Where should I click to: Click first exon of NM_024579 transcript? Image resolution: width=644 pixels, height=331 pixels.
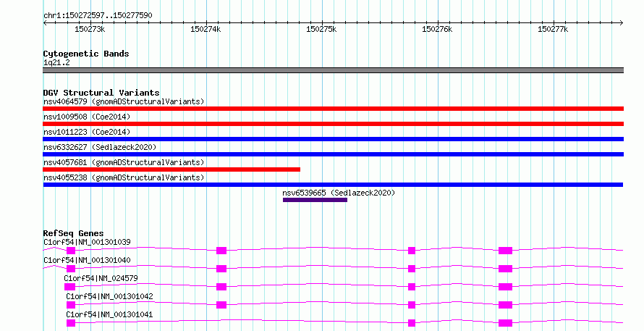click(x=69, y=287)
